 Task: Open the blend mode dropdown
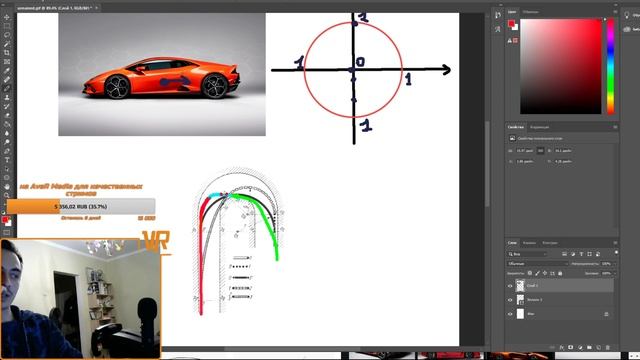538,264
